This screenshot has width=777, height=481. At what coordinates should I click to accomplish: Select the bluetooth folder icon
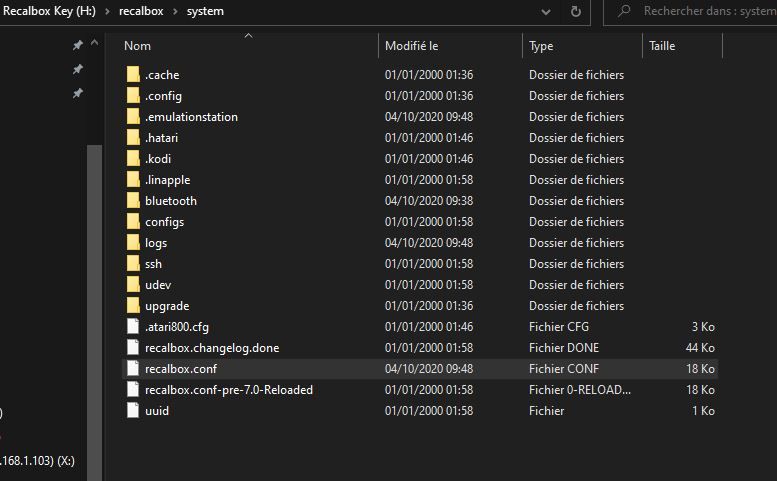tap(133, 201)
